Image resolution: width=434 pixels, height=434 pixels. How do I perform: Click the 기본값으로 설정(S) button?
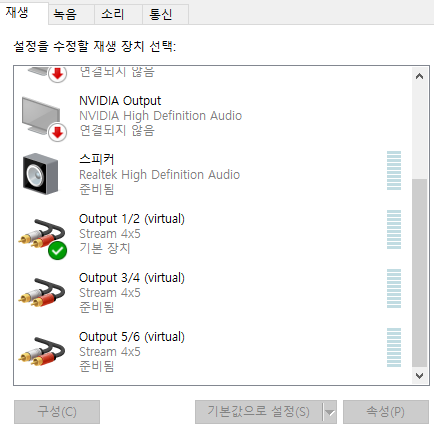click(x=259, y=412)
